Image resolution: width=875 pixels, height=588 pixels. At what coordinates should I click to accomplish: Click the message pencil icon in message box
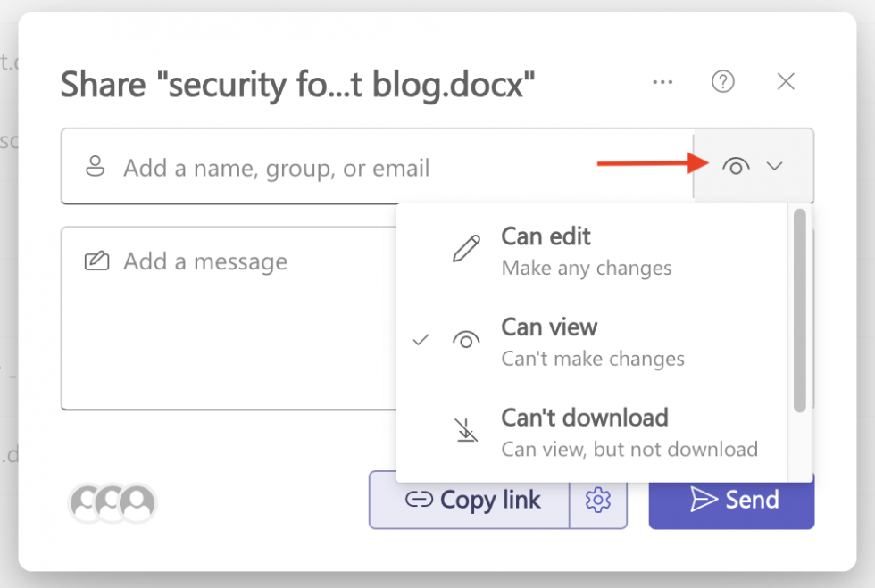[95, 260]
